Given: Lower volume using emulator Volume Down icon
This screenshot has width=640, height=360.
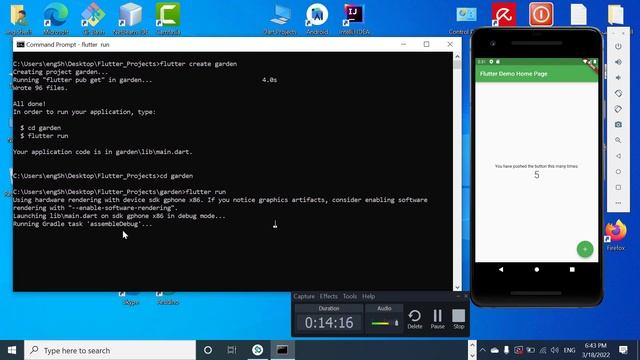Looking at the screenshot, I should click(x=618, y=78).
